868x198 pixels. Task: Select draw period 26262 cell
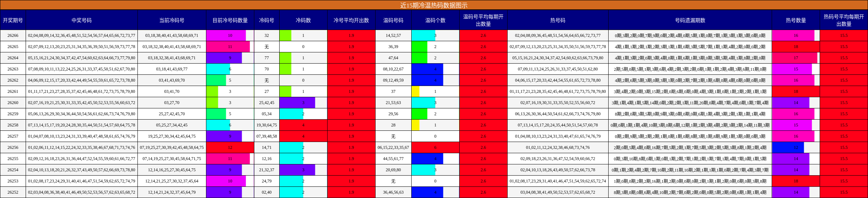click(x=13, y=80)
